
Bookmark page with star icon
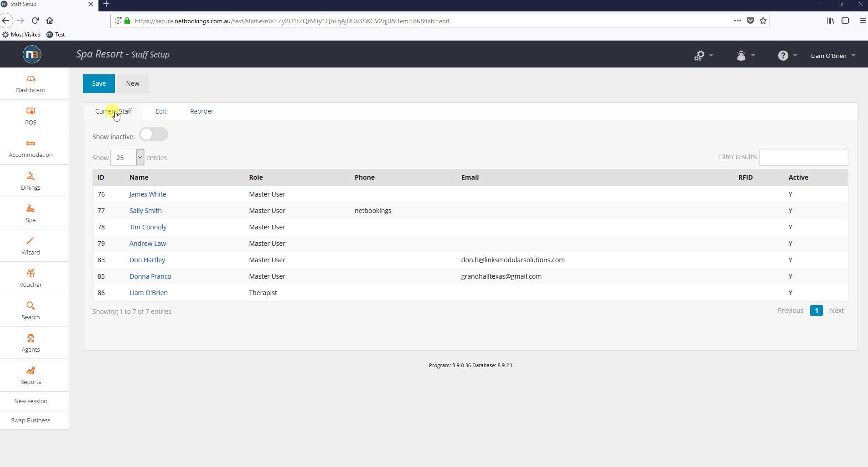(763, 21)
